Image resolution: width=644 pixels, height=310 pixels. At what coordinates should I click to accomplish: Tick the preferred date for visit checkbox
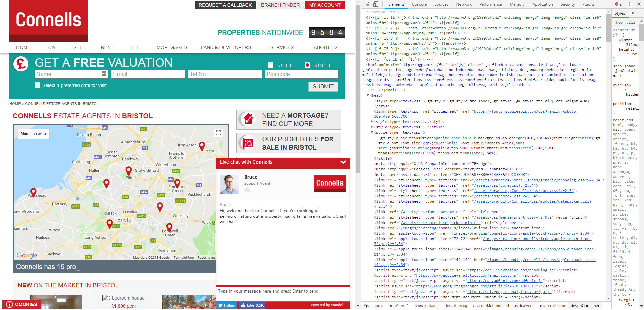37,85
